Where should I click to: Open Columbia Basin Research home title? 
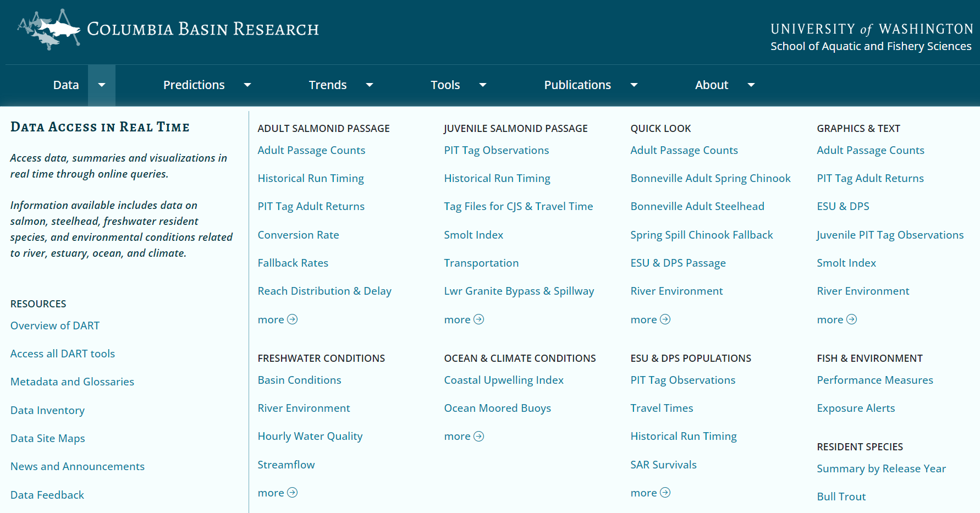(203, 29)
